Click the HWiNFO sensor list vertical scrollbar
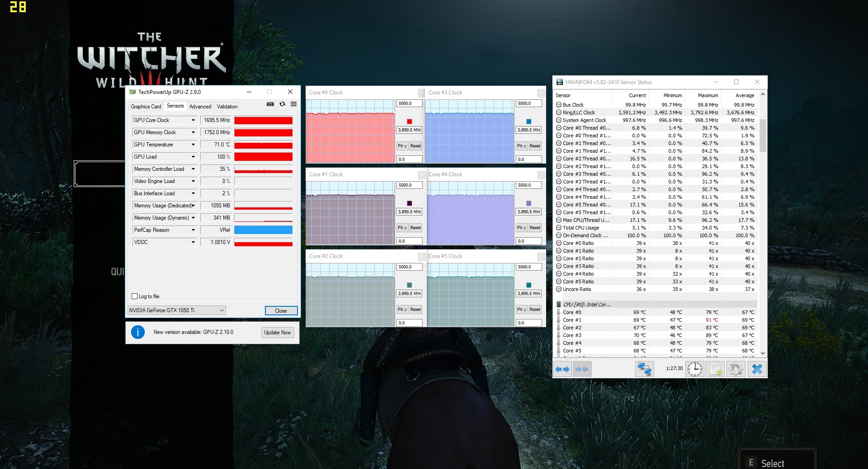 point(763,224)
